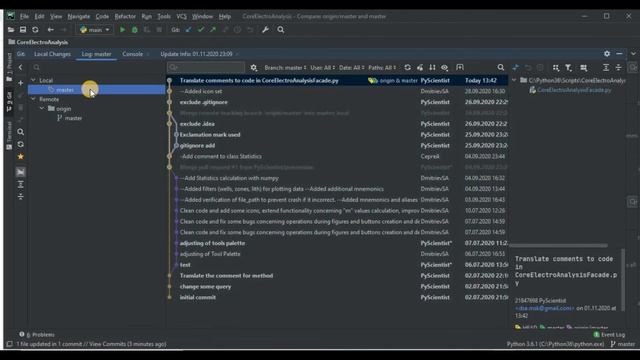Open Settings via the wrench icon

pyautogui.click(x=265, y=30)
